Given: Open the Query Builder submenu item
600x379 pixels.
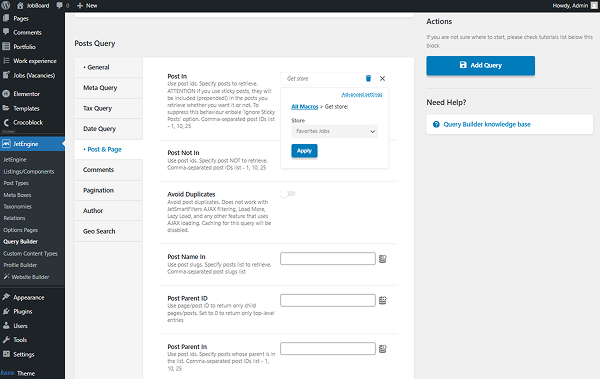Looking at the screenshot, I should pos(21,242).
